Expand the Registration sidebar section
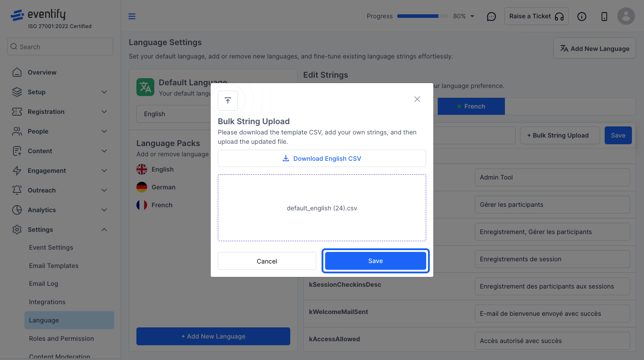This screenshot has height=360, width=644. [x=104, y=112]
